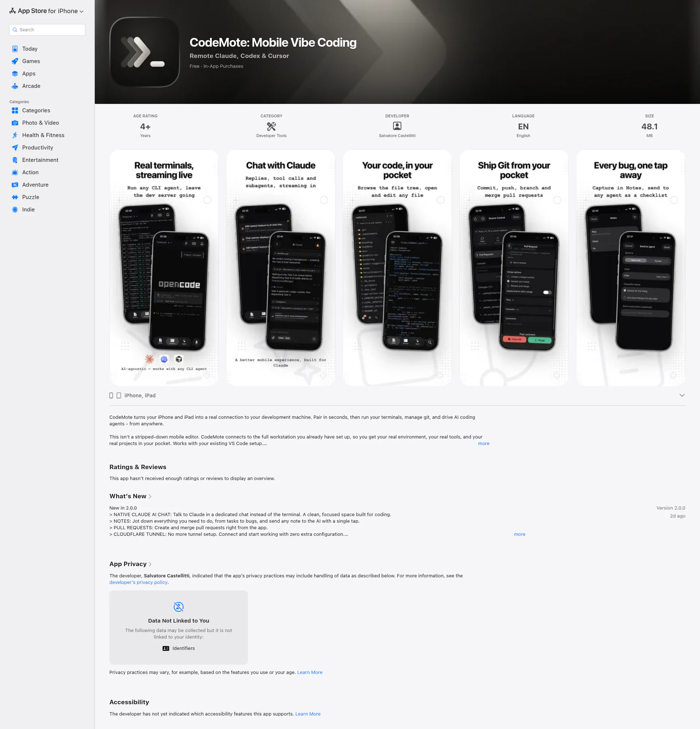Click developer name Salvatore Castellitti

pos(397,136)
